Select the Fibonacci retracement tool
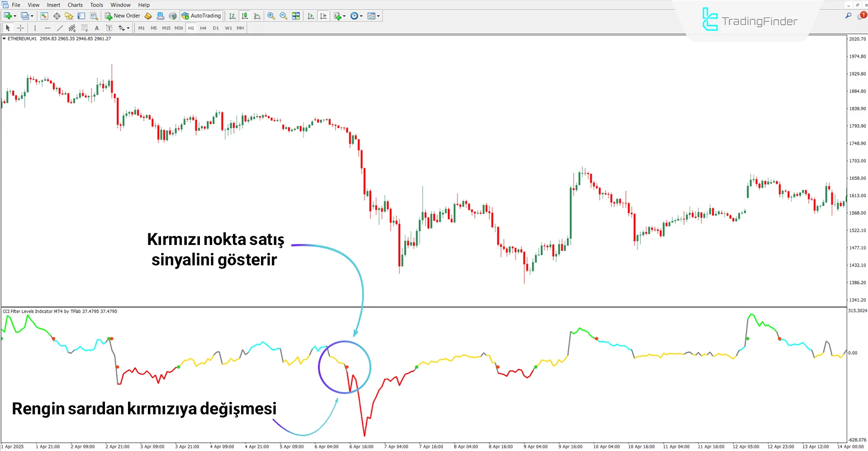This screenshot has height=451, width=868. coord(84,28)
